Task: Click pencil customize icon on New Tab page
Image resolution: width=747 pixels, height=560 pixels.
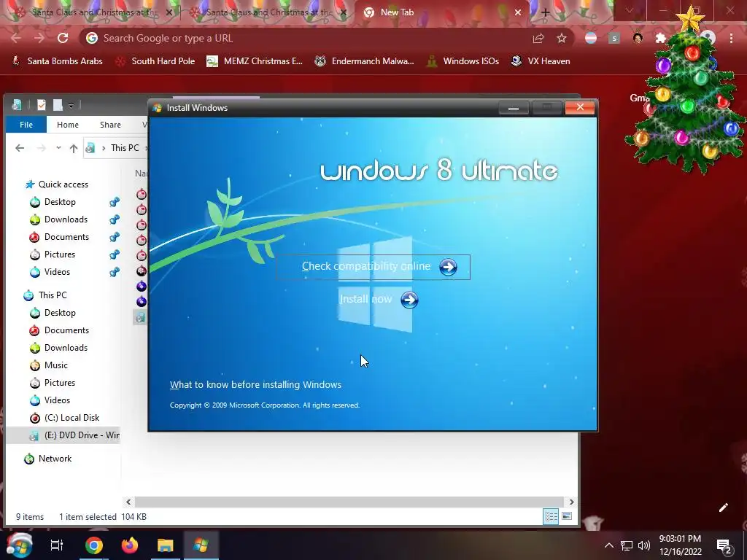Action: (723, 507)
